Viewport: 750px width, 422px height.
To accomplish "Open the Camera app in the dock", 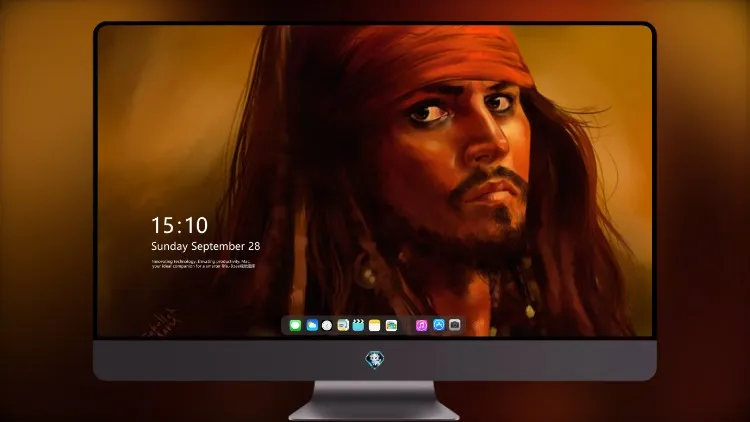I will pos(455,325).
